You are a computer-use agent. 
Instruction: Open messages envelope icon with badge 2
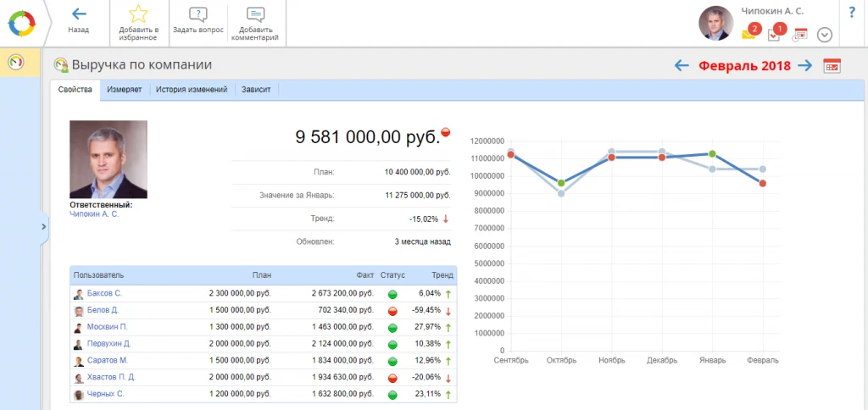point(749,34)
